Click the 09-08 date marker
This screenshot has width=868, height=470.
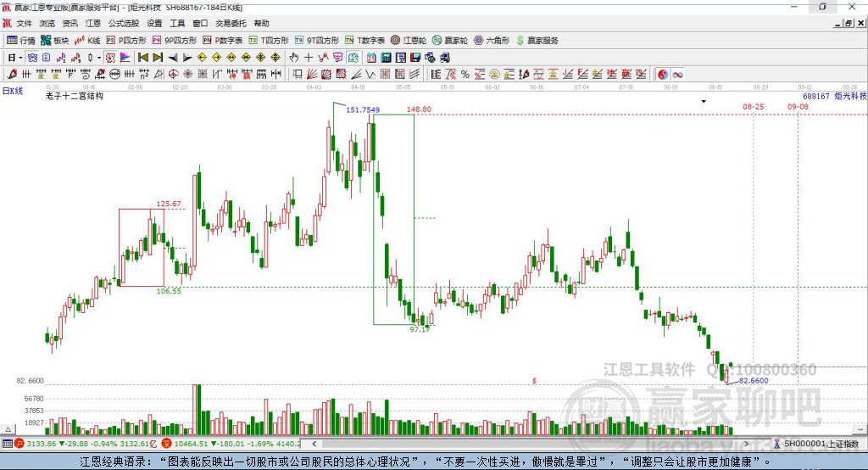tap(798, 106)
